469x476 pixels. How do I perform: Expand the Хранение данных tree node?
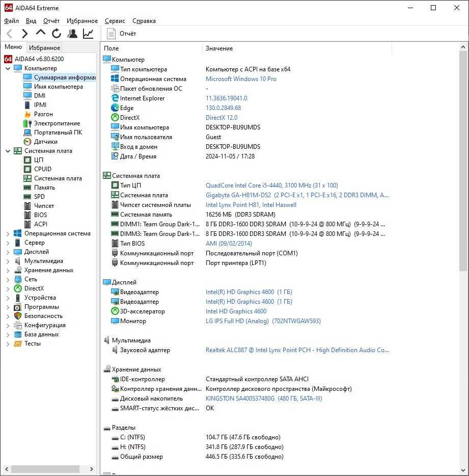(x=8, y=271)
